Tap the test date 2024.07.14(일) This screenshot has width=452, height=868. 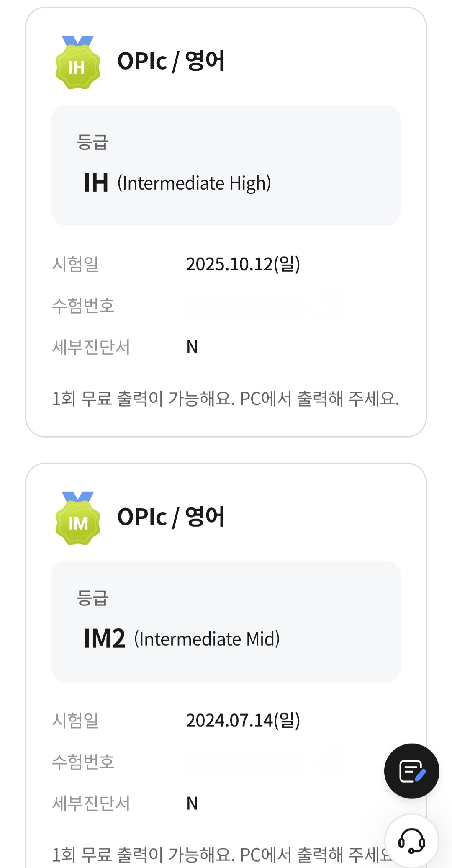point(243,720)
